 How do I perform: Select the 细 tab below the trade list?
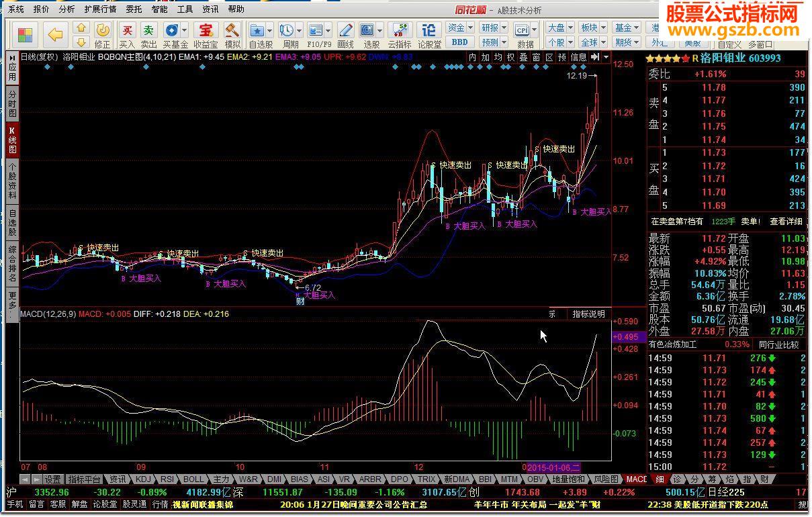660,479
